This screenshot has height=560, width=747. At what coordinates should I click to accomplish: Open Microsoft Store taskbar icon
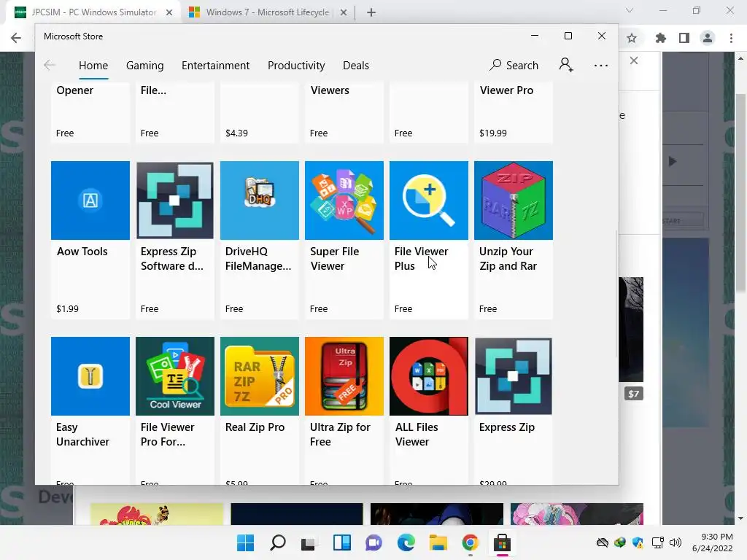[x=502, y=542]
